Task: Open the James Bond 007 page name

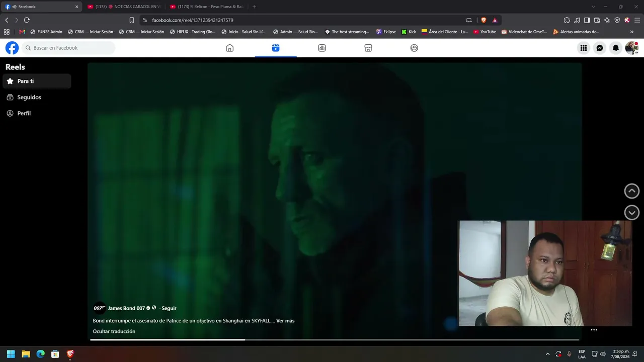Action: pos(126,308)
